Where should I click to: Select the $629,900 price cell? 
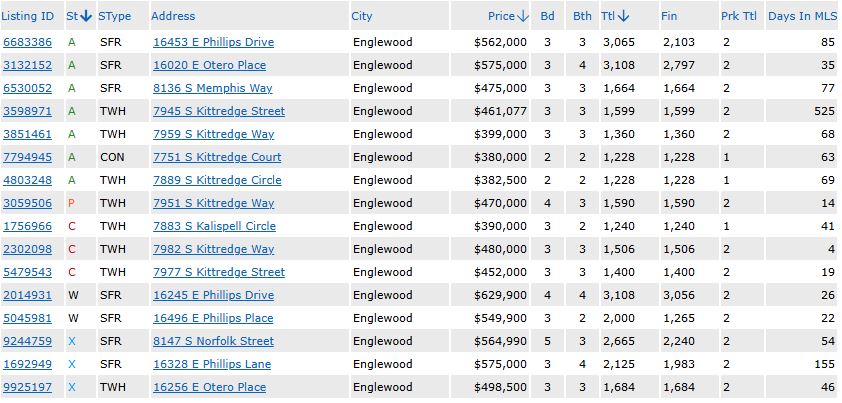pyautogui.click(x=500, y=295)
